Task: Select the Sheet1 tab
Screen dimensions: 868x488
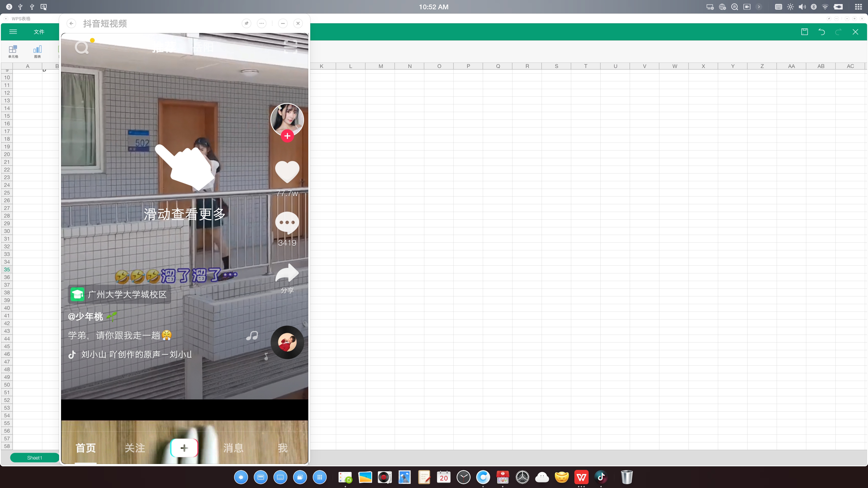Action: coord(34,458)
